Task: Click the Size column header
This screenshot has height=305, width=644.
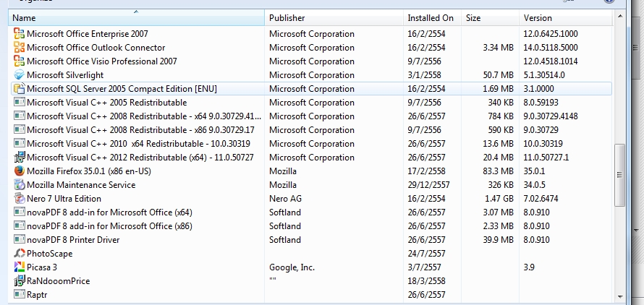Action: point(491,17)
